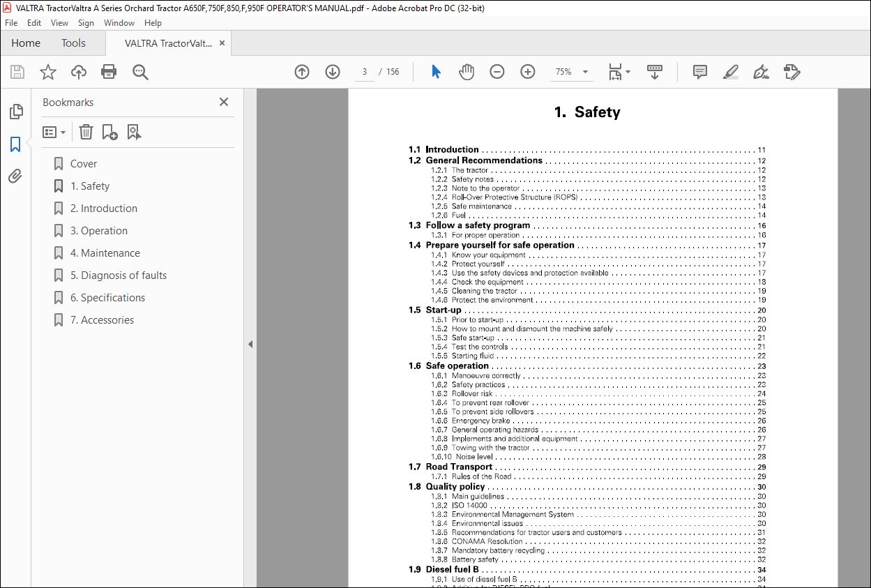
Task: Go to previous page arrow icon
Action: [302, 72]
